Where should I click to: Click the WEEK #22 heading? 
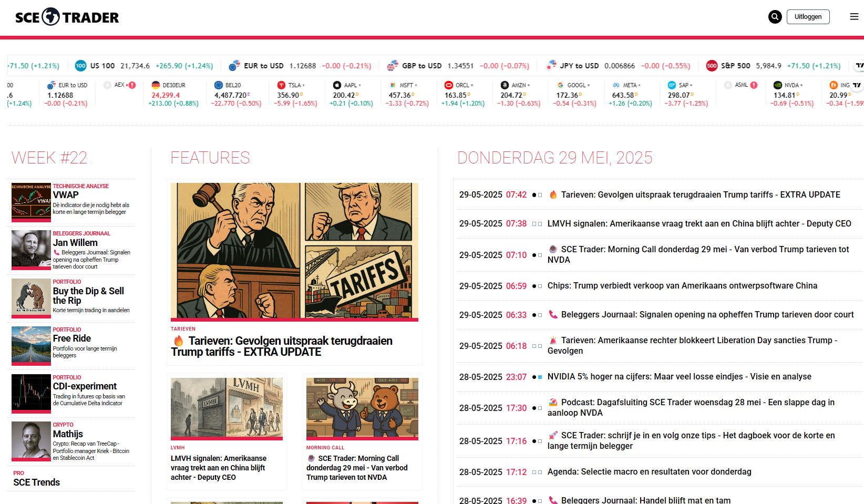49,158
